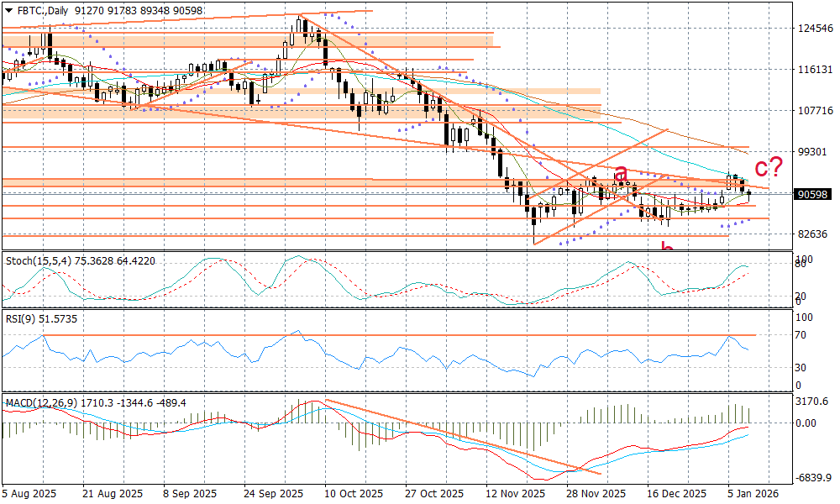Select the red 'b' wave label
Viewport: 840px width, 504px height.
667,248
